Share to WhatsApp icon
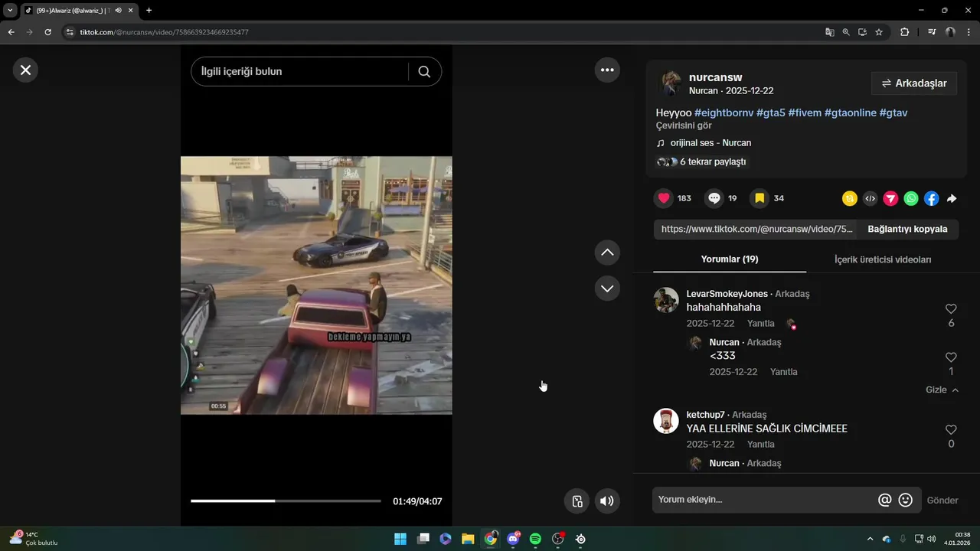 pos(911,198)
